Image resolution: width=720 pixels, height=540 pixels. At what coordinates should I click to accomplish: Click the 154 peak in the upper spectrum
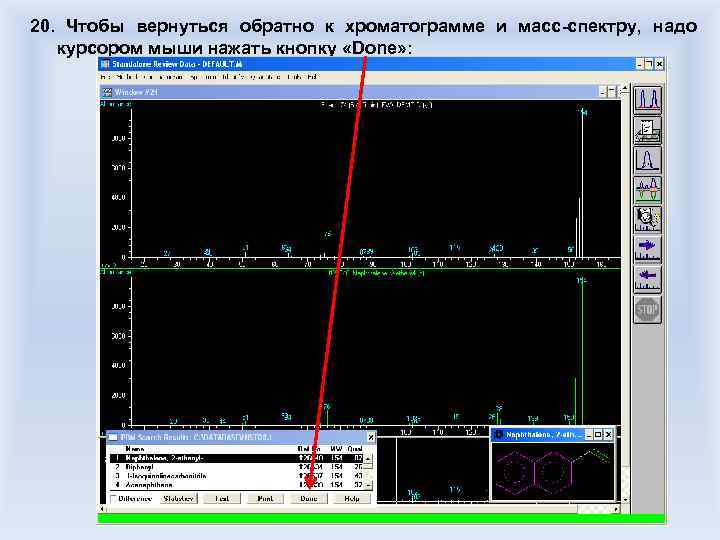pyautogui.click(x=583, y=184)
